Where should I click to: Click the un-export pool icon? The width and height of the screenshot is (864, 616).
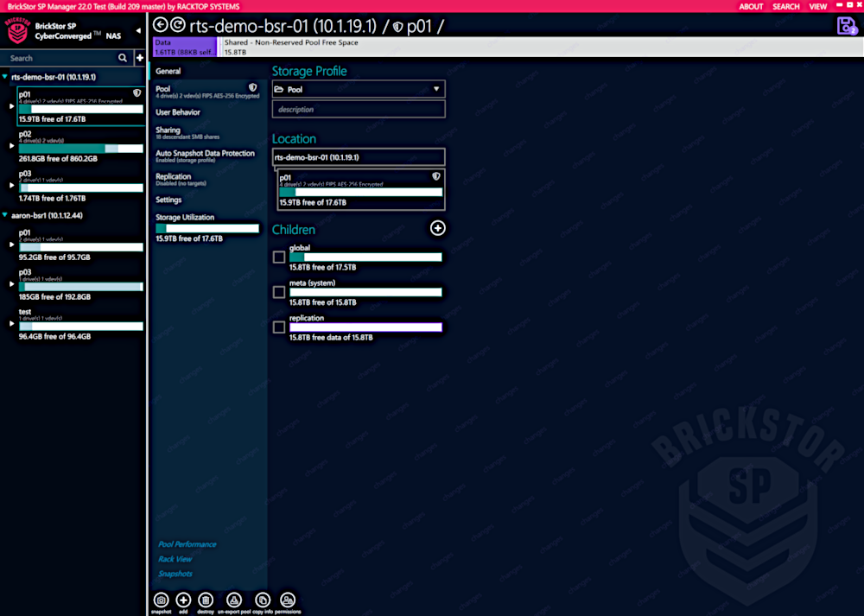pos(233,600)
